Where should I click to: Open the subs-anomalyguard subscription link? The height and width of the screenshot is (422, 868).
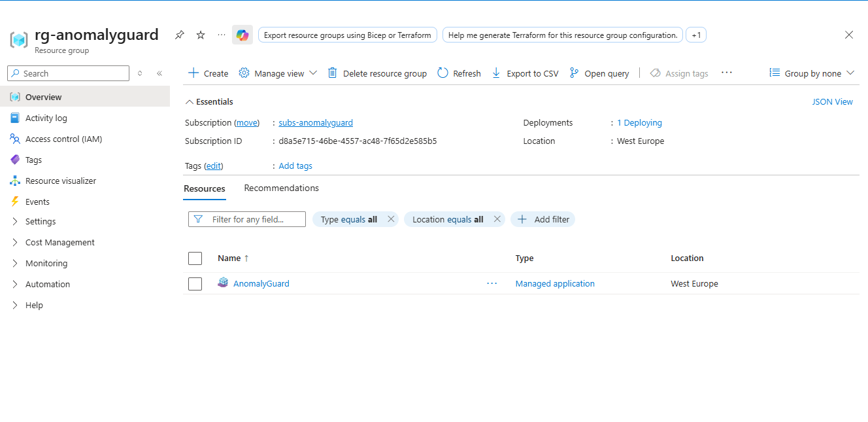tap(316, 123)
